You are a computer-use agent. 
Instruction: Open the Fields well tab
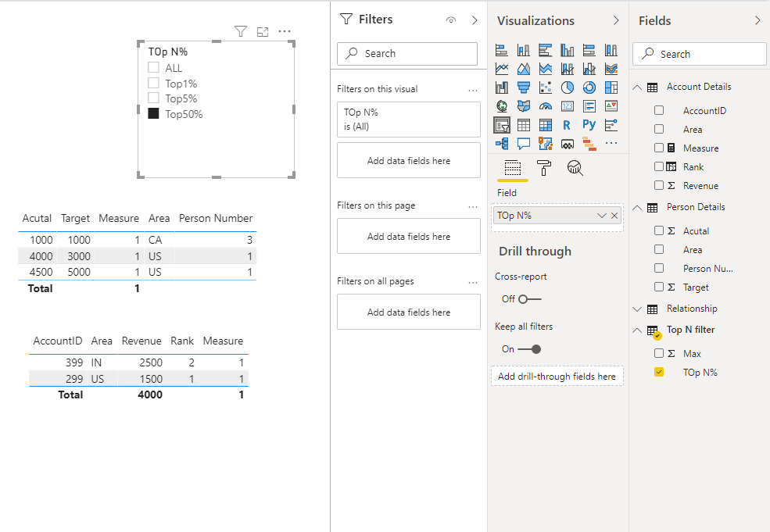tap(513, 168)
